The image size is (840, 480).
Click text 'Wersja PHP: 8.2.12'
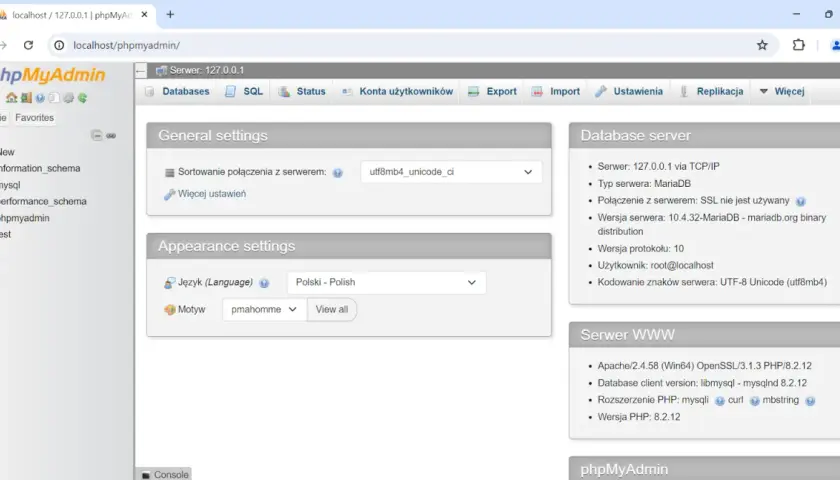click(639, 417)
